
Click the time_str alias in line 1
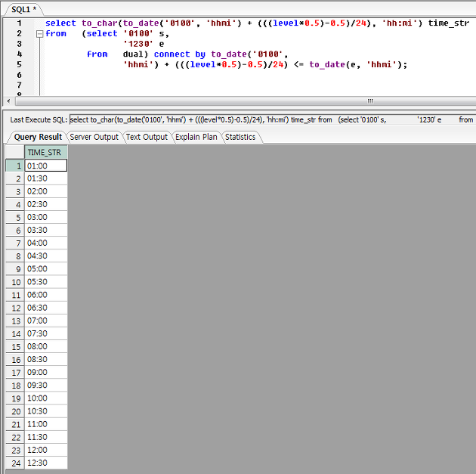point(448,23)
